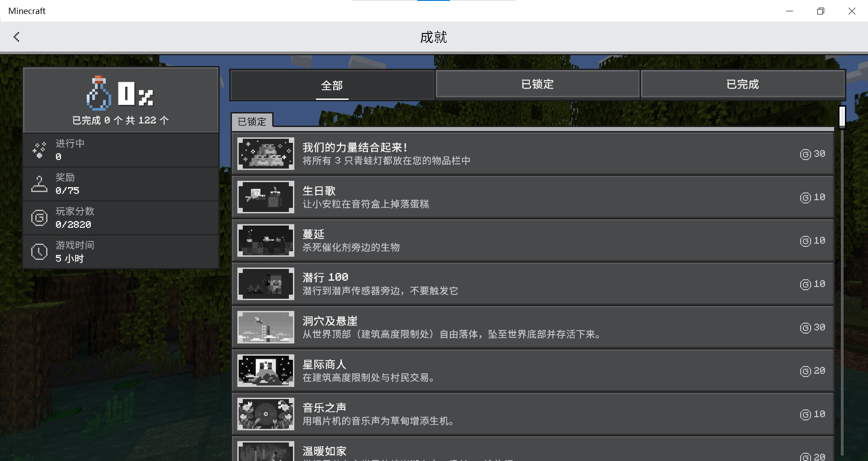Click the 奖励 label
Image resolution: width=868 pixels, height=461 pixels.
tap(65, 178)
